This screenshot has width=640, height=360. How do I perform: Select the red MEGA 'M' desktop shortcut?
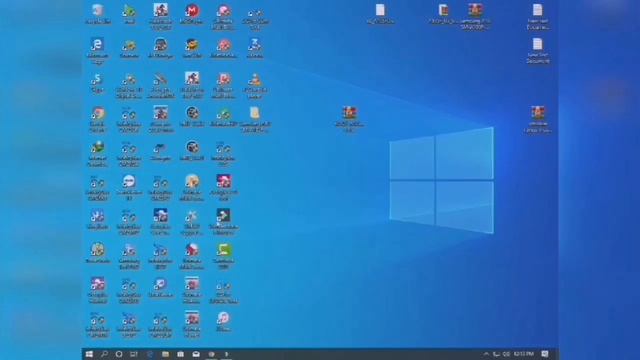[x=192, y=14]
